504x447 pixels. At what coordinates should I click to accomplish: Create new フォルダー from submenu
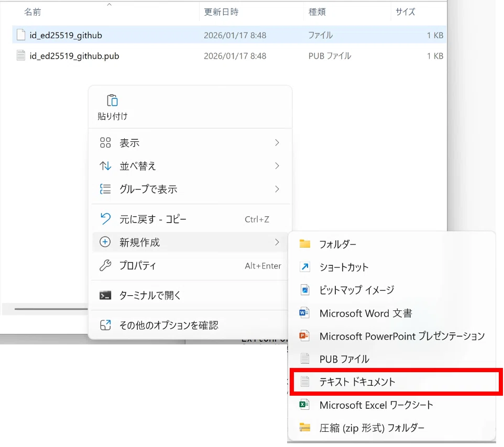pyautogui.click(x=392, y=244)
